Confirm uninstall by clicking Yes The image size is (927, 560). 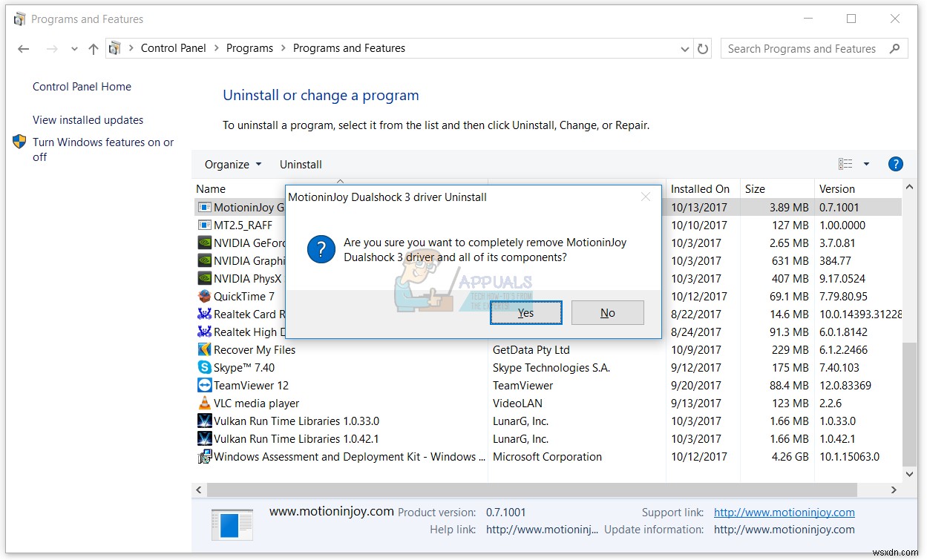526,313
